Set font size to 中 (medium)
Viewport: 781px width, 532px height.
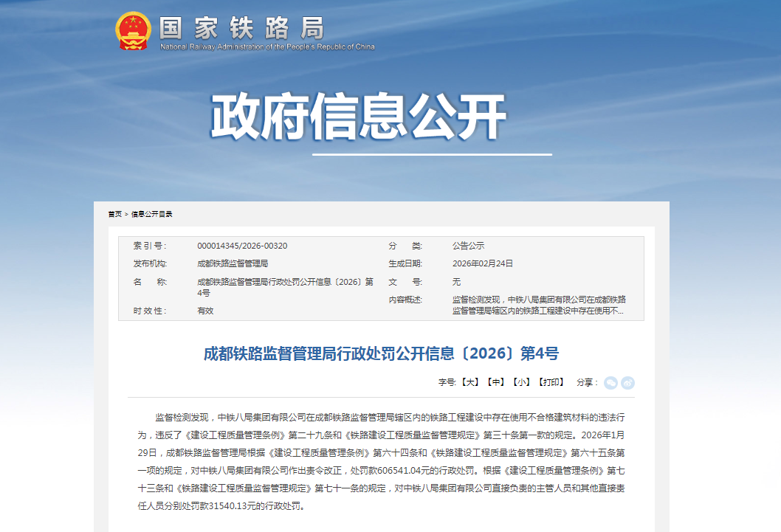click(497, 382)
